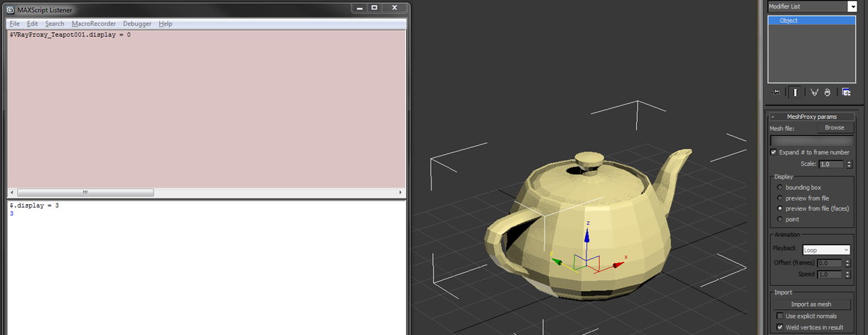Select preview from file (faces) option
Image resolution: width=868 pixels, height=335 pixels.
(x=781, y=208)
